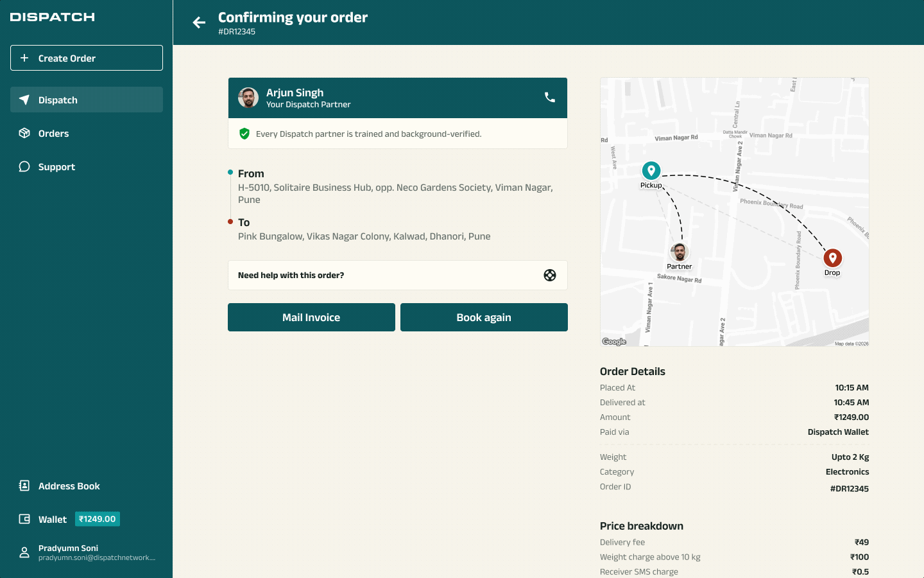Viewport: 924px width, 578px height.
Task: Click the user profile icon in sidebar
Action: tap(24, 552)
